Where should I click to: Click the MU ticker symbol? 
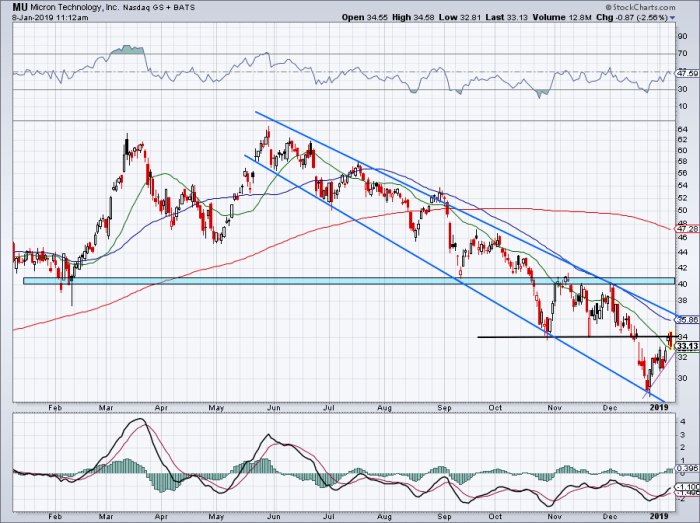[19, 7]
